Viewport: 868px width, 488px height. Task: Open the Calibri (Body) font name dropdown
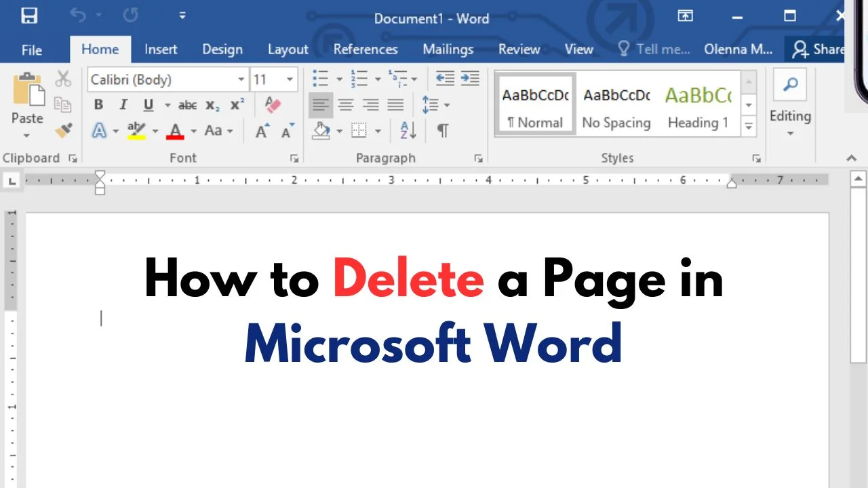241,80
